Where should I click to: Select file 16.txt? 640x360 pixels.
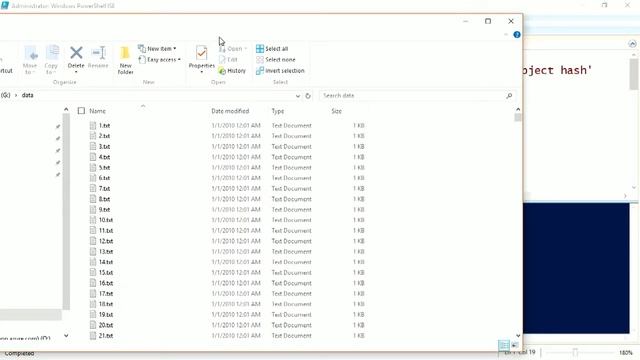[106, 283]
